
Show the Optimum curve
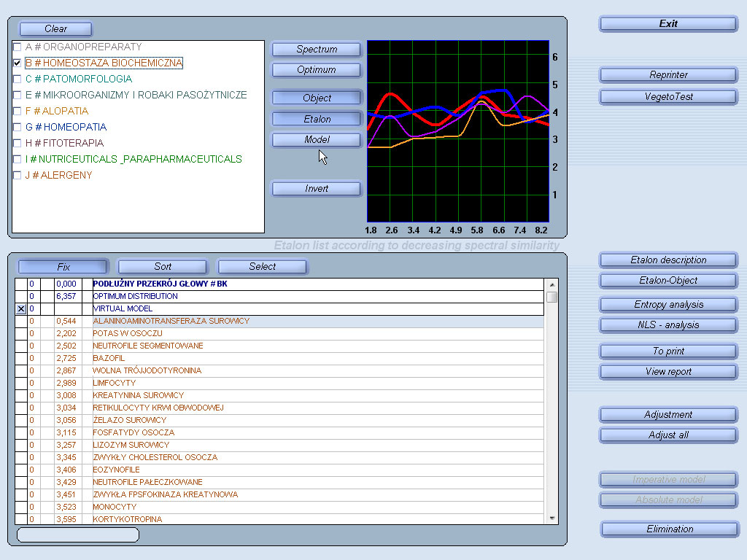317,70
